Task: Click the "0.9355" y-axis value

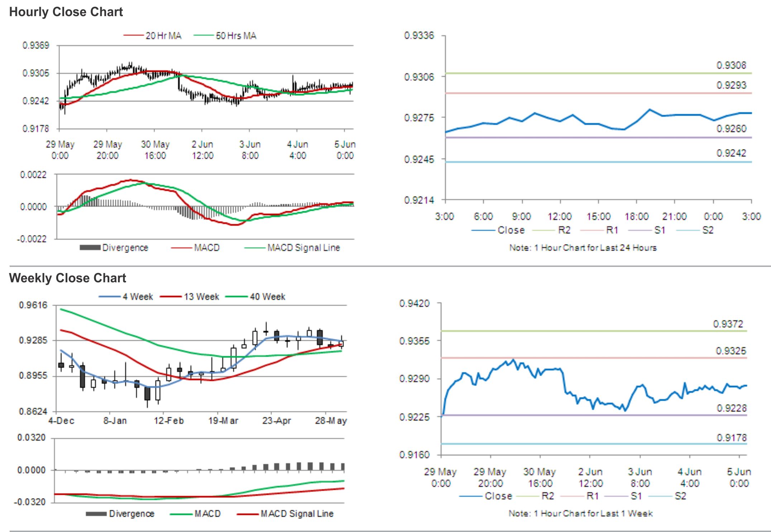Action: pyautogui.click(x=414, y=341)
